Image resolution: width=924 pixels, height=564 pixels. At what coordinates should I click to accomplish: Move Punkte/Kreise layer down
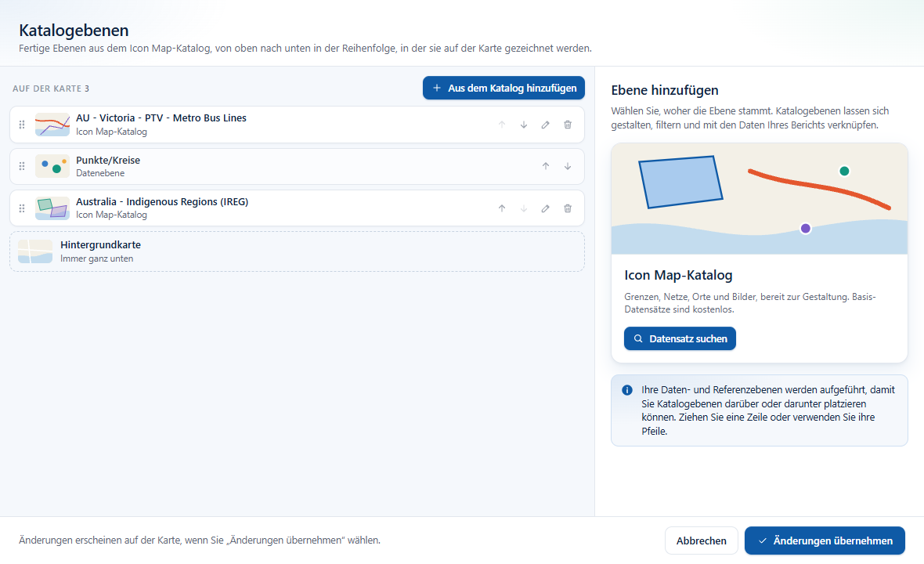click(568, 166)
